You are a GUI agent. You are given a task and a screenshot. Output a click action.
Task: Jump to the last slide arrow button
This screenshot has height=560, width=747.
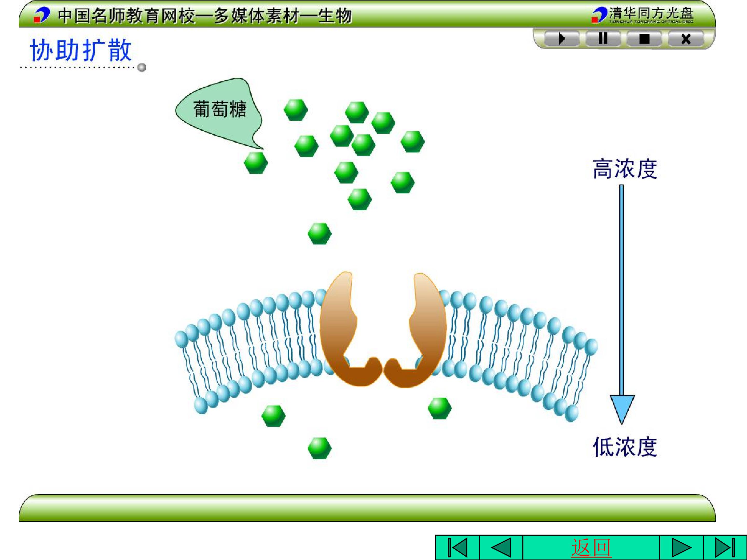725,547
